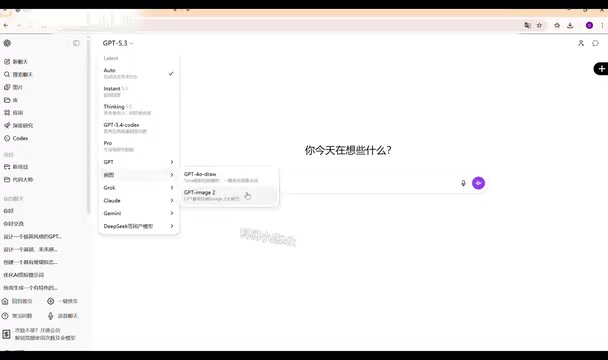608x360 pixels.
Task: Start voice chat via sidebar microphone icon
Action: 50,316
